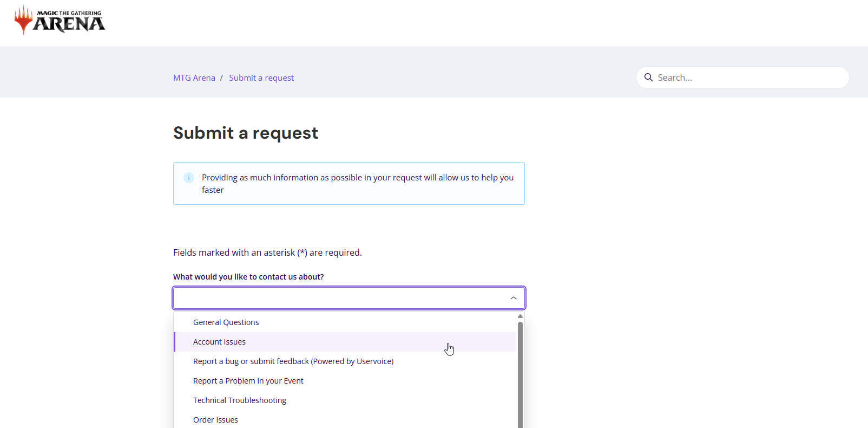Open the Submit a request breadcrumb link
This screenshot has height=428, width=868.
point(261,78)
